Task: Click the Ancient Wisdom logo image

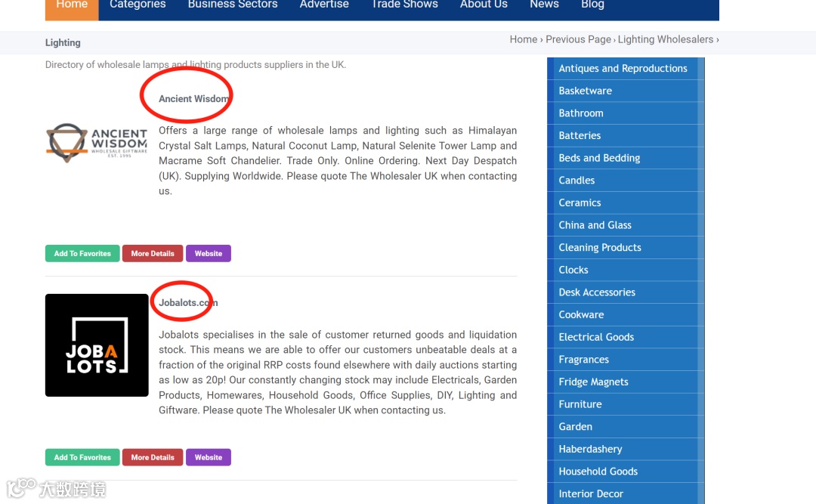Action: [x=97, y=143]
